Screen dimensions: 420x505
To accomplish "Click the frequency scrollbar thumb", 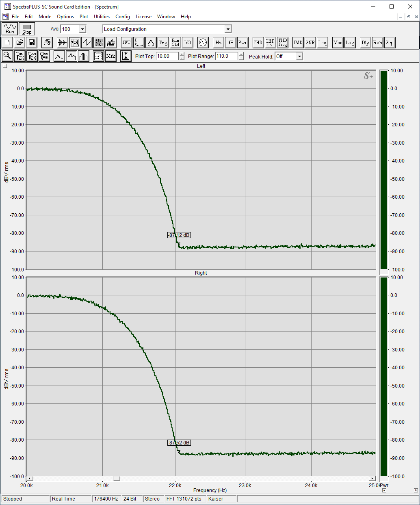I will pos(117,478).
